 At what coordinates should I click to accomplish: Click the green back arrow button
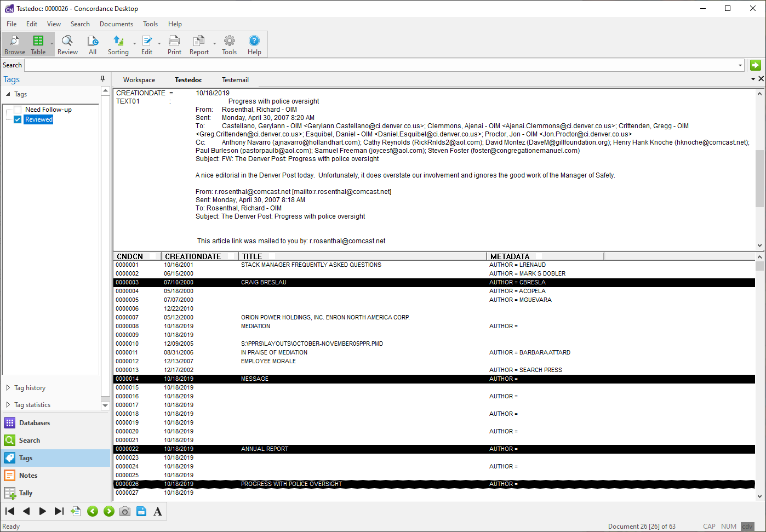point(93,511)
